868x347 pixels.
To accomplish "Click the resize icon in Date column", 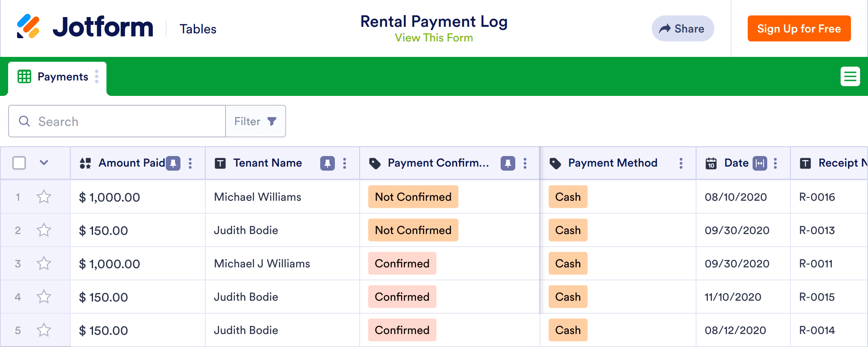I will tap(759, 163).
